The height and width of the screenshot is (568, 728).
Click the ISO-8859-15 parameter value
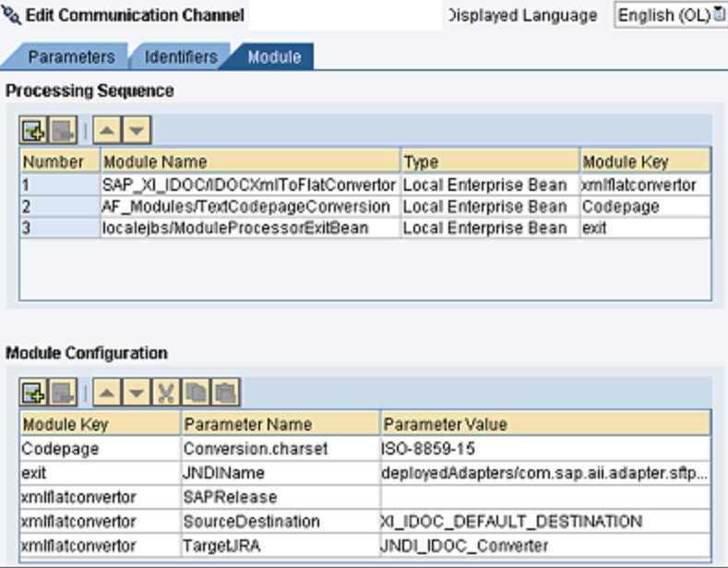[545, 449]
